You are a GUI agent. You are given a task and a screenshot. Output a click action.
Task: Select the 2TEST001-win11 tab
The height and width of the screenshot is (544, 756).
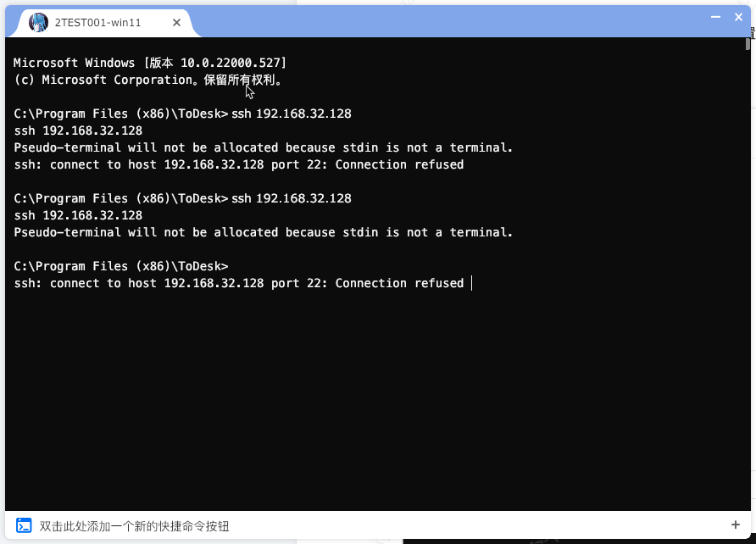97,23
